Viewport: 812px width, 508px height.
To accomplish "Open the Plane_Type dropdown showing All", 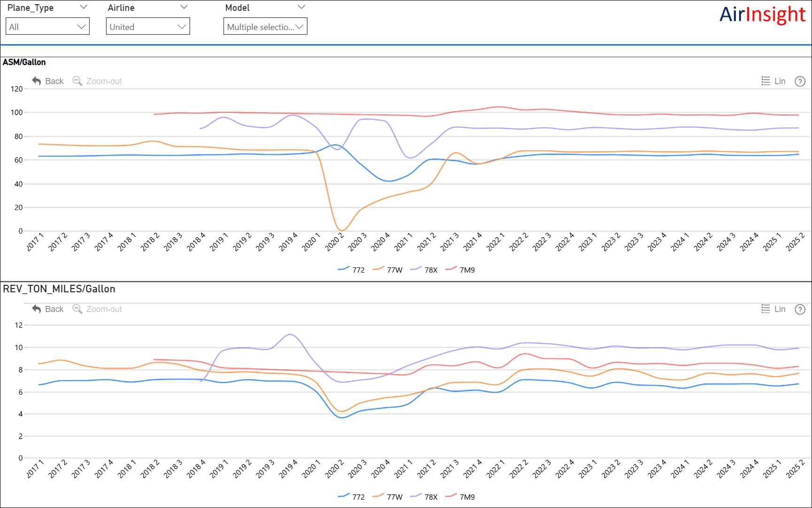I will click(47, 27).
